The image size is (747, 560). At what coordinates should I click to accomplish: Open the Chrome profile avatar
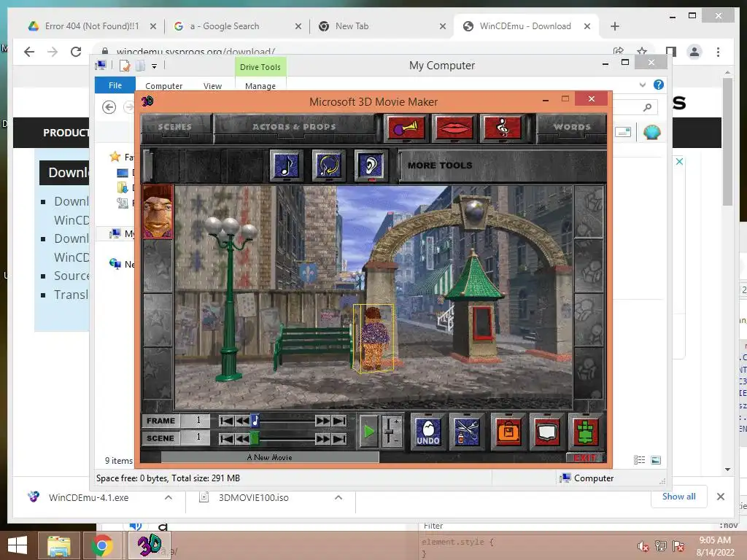click(694, 52)
